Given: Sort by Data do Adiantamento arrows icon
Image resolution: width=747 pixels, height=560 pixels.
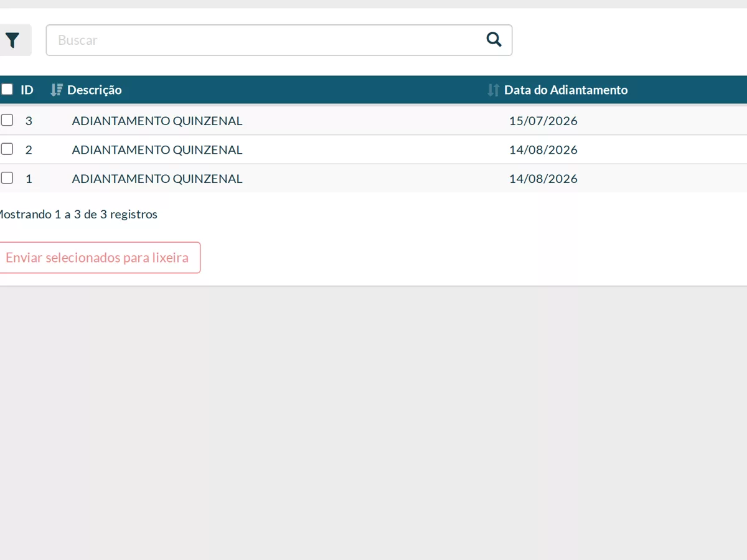Looking at the screenshot, I should [494, 90].
